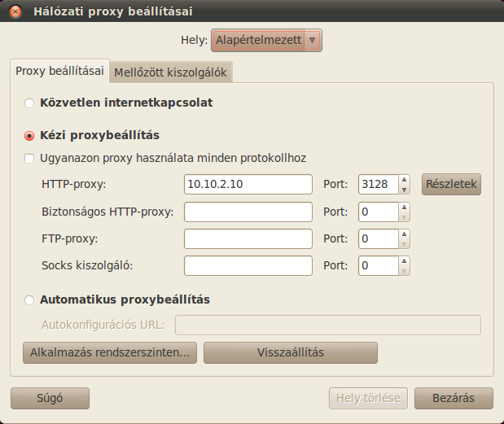Decrease the HTTP-proxy port with down arrow
The width and height of the screenshot is (504, 424).
pos(404,190)
